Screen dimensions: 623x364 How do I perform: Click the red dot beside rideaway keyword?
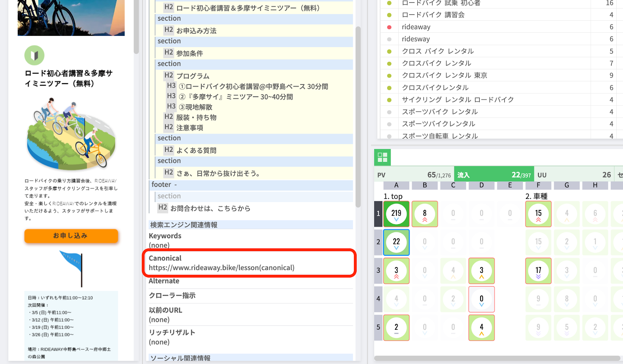click(389, 27)
